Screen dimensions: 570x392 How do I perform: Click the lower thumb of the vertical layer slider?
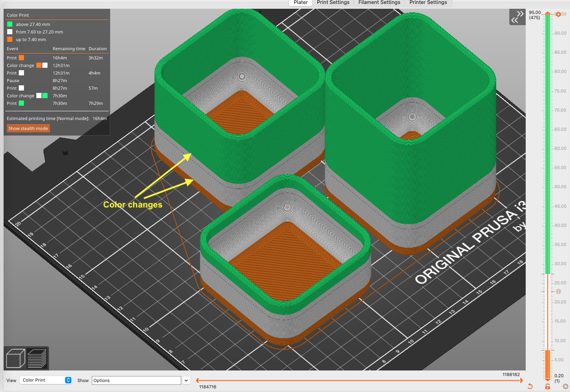coord(548,379)
